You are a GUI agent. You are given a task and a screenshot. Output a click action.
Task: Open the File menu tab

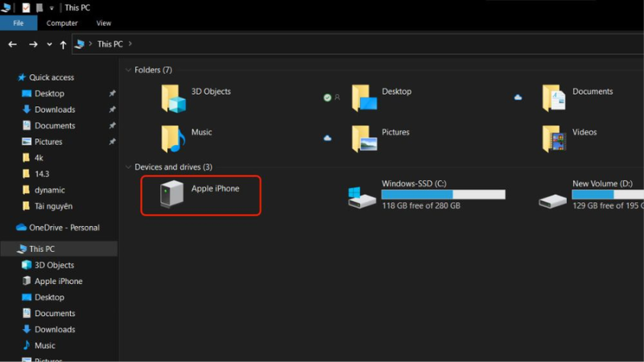[x=19, y=23]
